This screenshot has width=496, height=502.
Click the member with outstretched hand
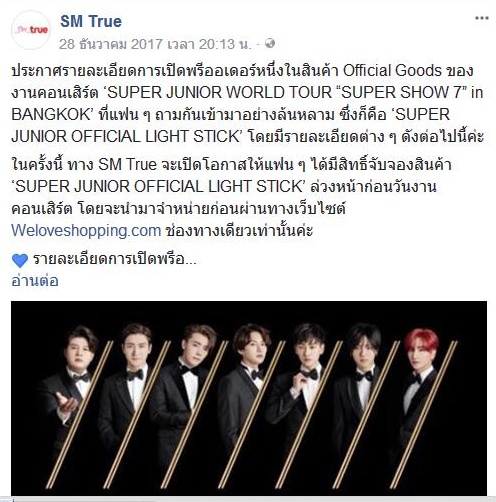(x=68, y=393)
